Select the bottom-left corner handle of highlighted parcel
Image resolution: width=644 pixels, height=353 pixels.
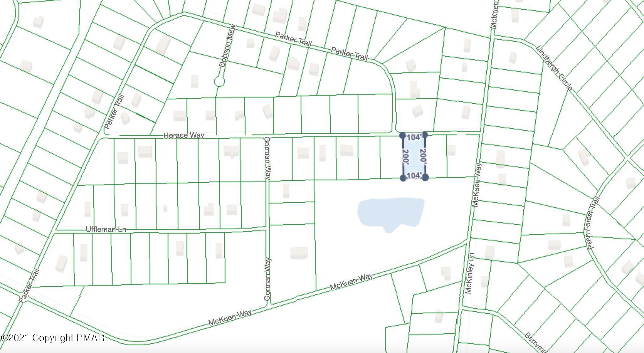pos(403,178)
